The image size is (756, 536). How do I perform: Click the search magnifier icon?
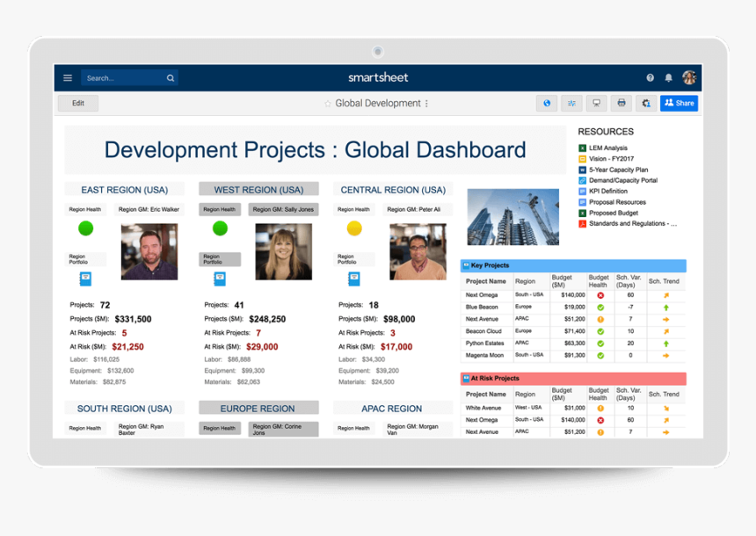[x=171, y=78]
